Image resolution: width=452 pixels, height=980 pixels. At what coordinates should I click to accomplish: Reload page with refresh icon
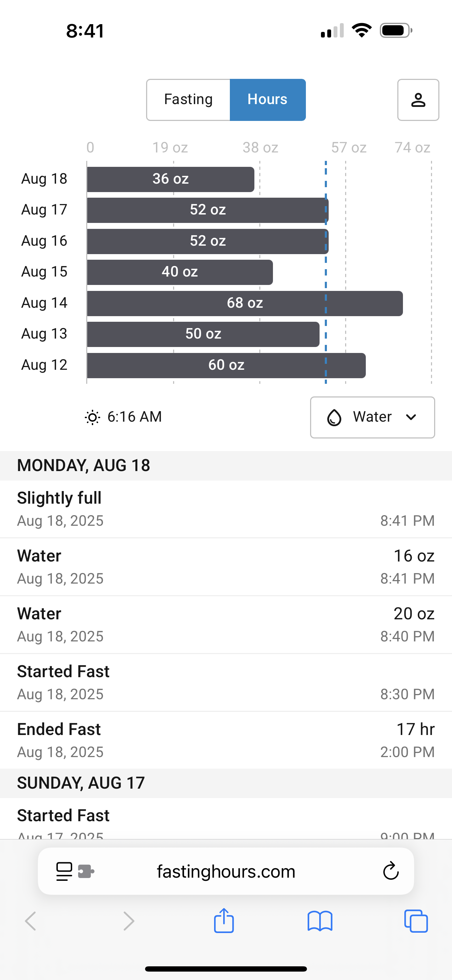390,871
